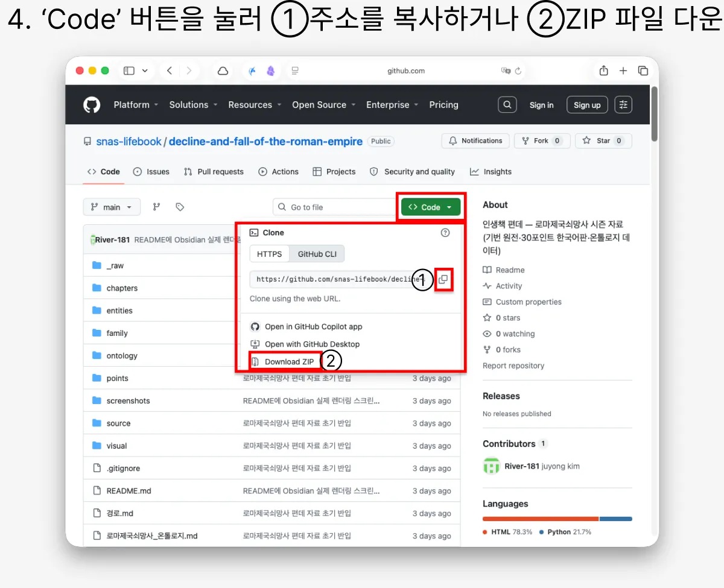Click the search magnifier icon in GitHub header
Viewport: 724px width, 588px height.
pos(507,105)
